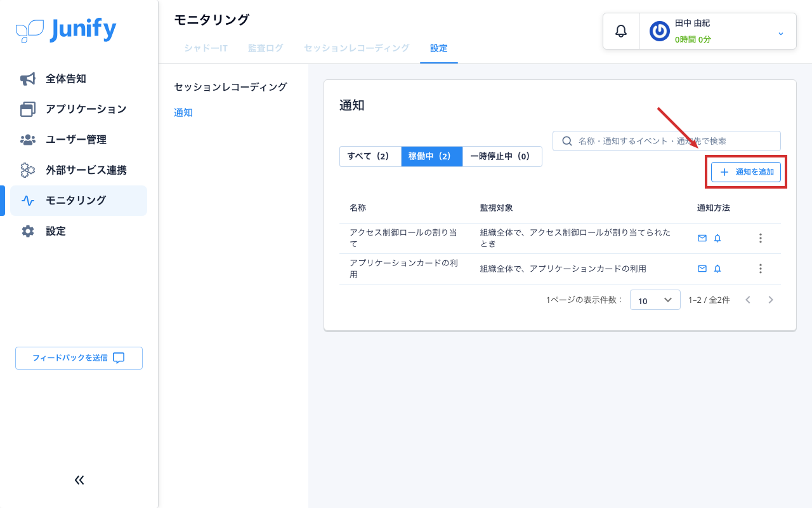Click bell icon in アプリケーションカードの利用 row
Screen dimensions: 812x508
717,269
